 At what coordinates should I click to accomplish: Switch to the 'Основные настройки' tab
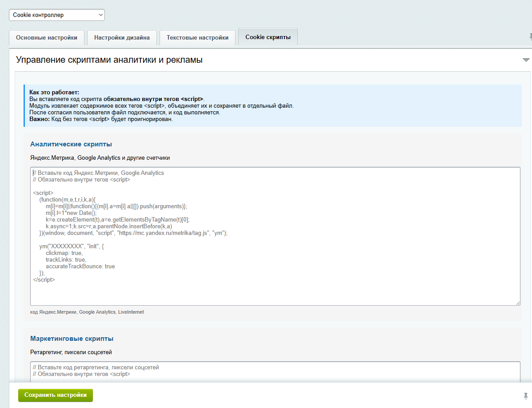[47, 38]
